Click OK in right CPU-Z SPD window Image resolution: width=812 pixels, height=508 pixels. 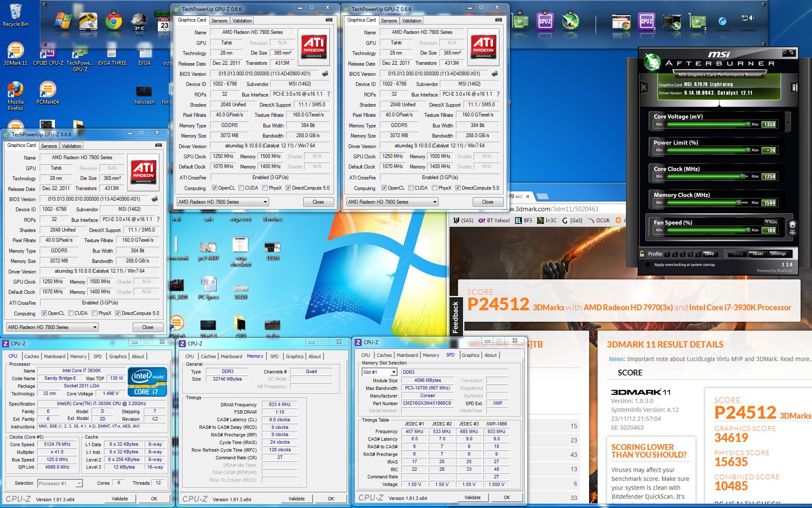pyautogui.click(x=507, y=497)
